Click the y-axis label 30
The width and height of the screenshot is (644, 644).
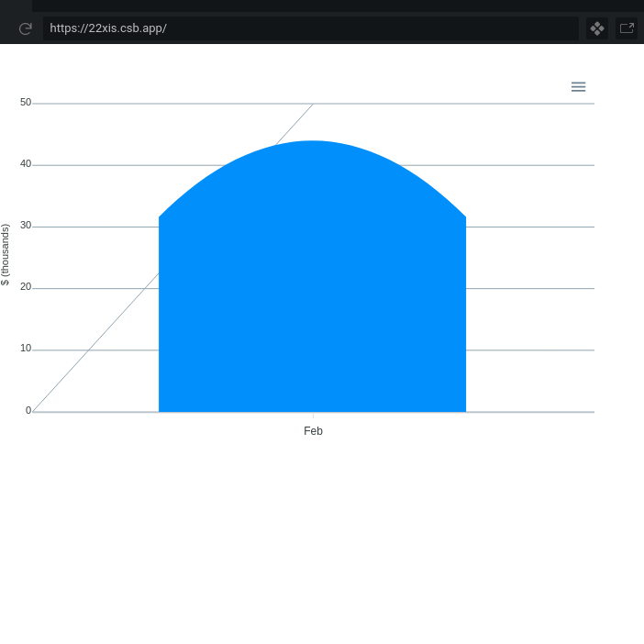click(x=26, y=226)
